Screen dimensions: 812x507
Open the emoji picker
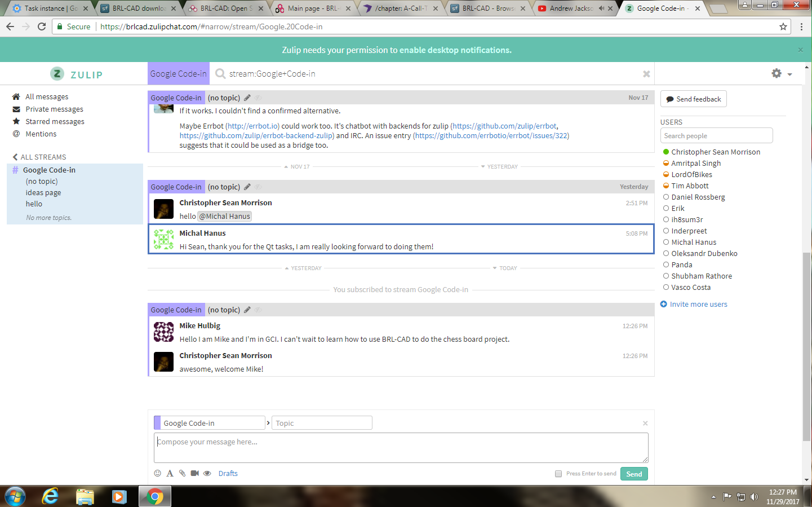(x=157, y=473)
